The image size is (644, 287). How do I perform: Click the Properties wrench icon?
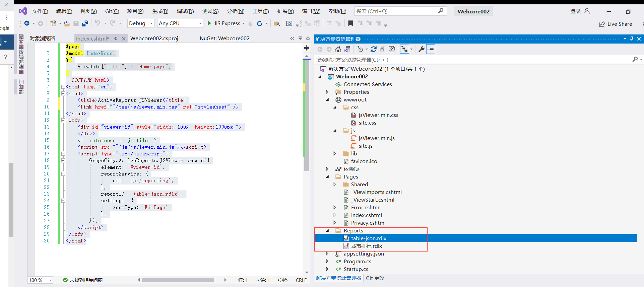[422, 49]
